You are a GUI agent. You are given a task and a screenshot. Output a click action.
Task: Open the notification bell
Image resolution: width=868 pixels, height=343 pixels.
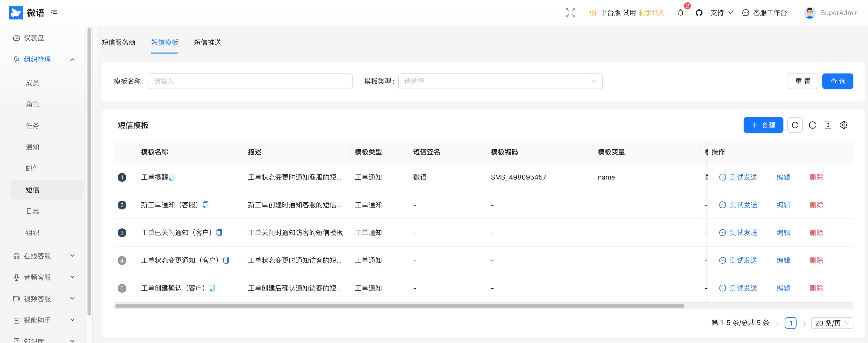click(x=680, y=13)
